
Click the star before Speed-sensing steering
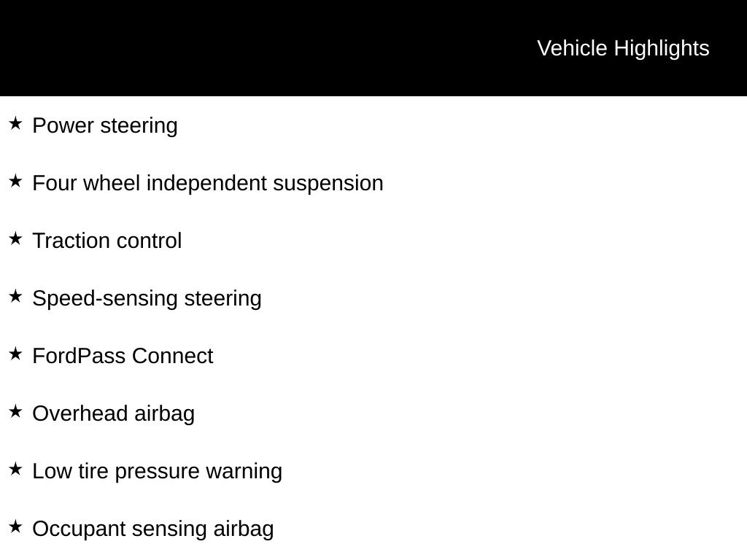point(15,297)
